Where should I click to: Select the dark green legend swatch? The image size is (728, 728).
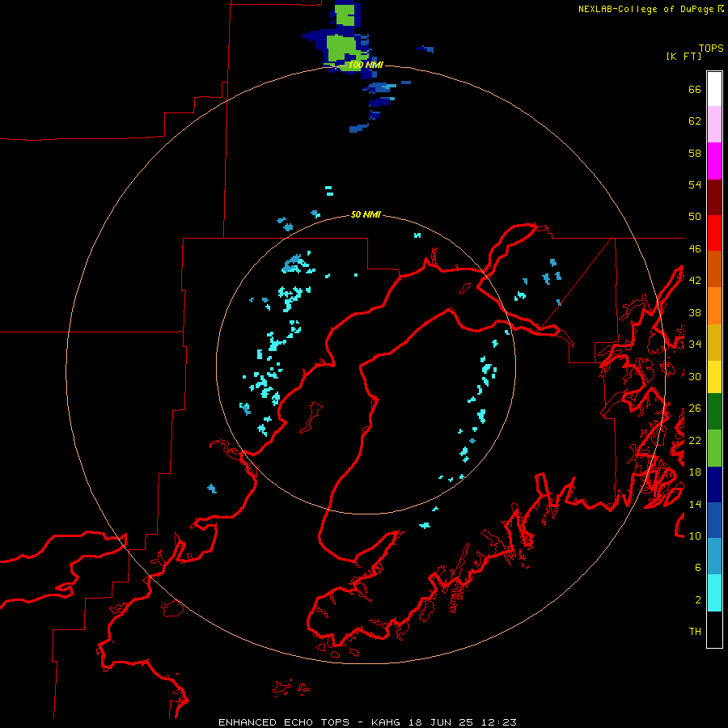(714, 411)
